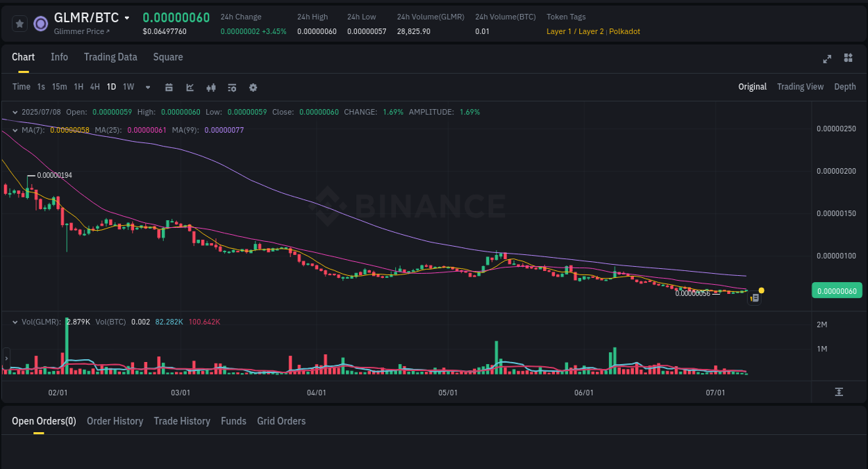Collapse the MA indicator row chevron

click(x=14, y=130)
